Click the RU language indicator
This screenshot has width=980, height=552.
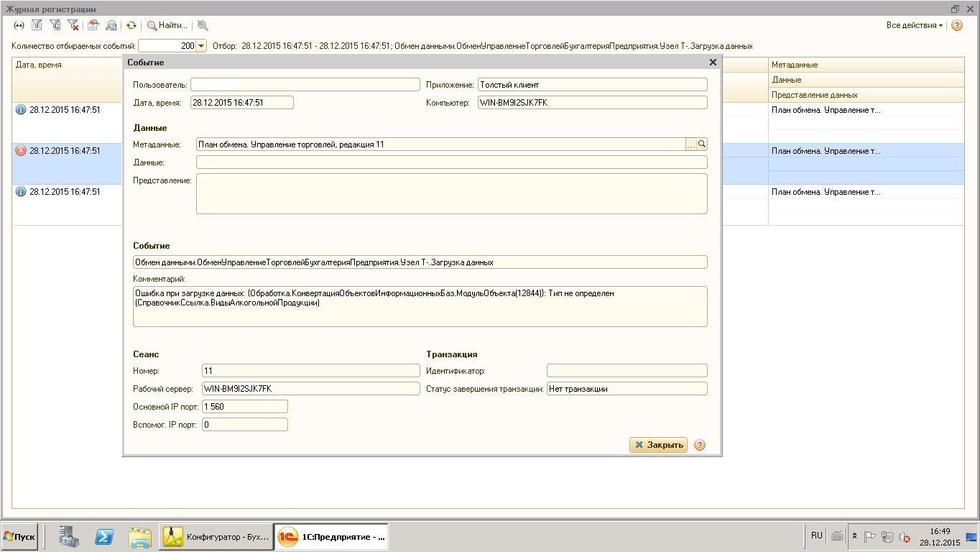(816, 535)
